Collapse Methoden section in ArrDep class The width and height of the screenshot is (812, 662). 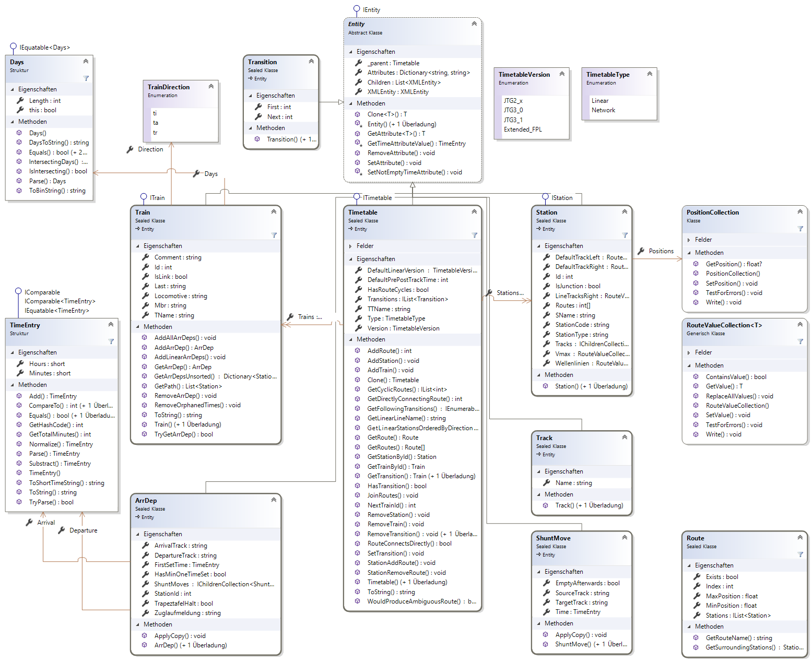pyautogui.click(x=137, y=624)
